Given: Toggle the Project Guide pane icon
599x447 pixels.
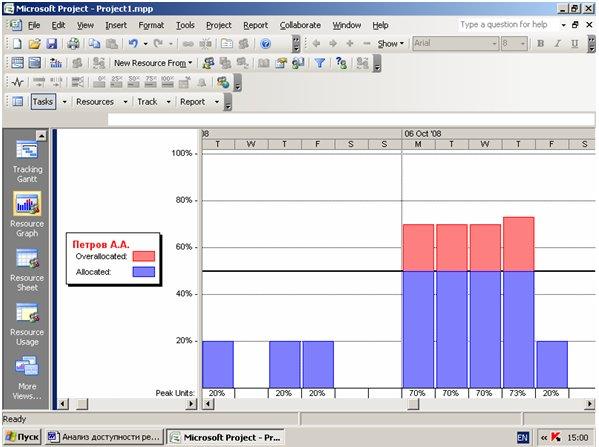Looking at the screenshot, I should pos(17,102).
